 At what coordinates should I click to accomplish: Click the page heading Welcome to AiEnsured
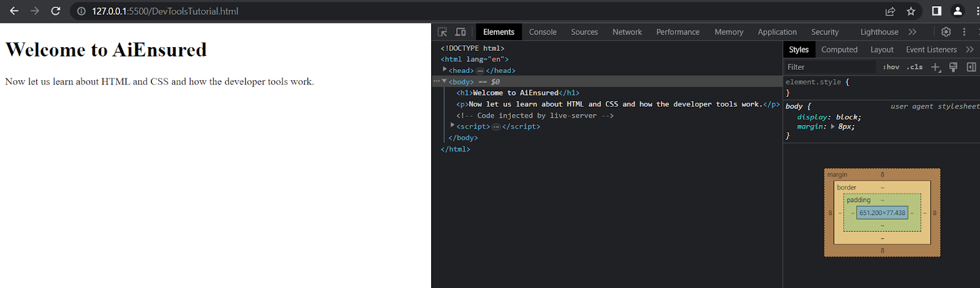point(106,50)
